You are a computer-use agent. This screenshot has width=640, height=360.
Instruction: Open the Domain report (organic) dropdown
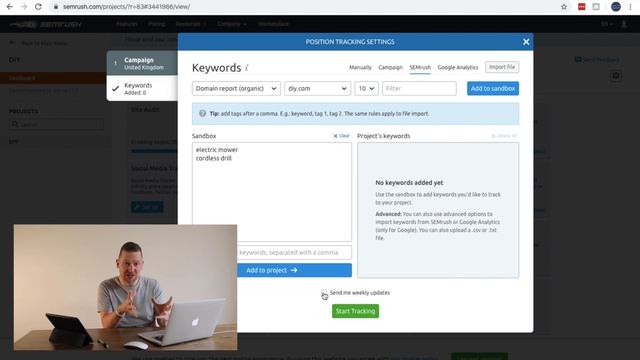point(236,89)
